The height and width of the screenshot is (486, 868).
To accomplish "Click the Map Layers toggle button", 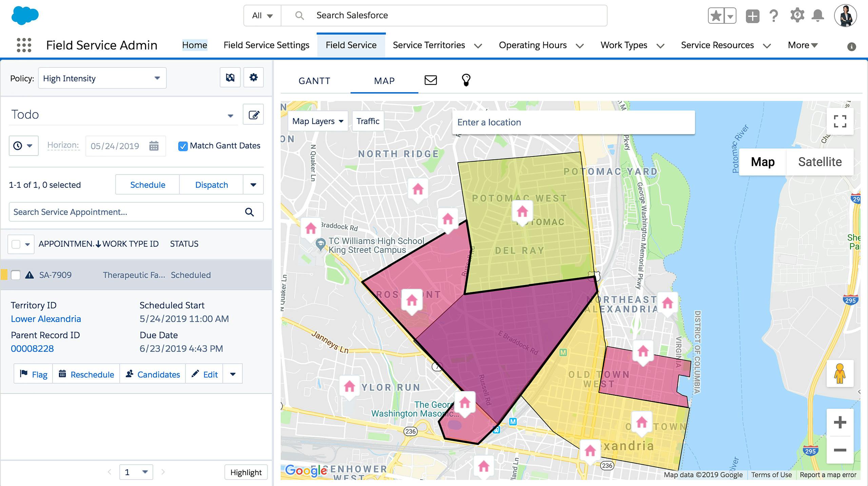I will pyautogui.click(x=317, y=121).
